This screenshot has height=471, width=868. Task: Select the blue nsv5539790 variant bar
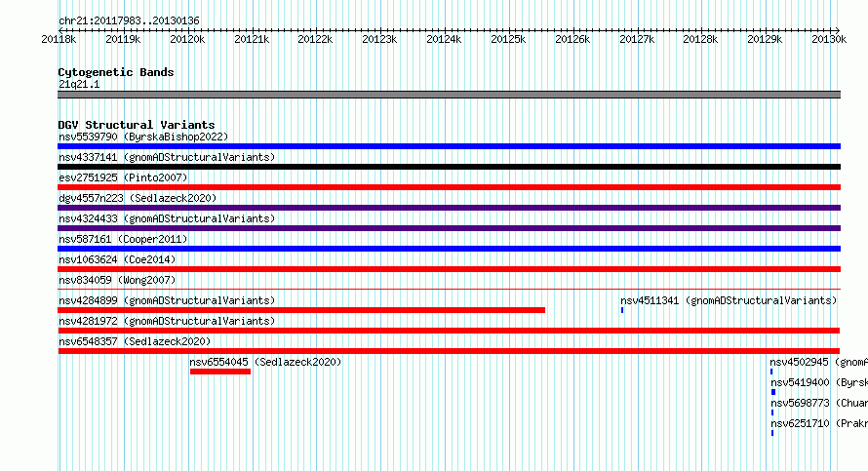pyautogui.click(x=449, y=146)
